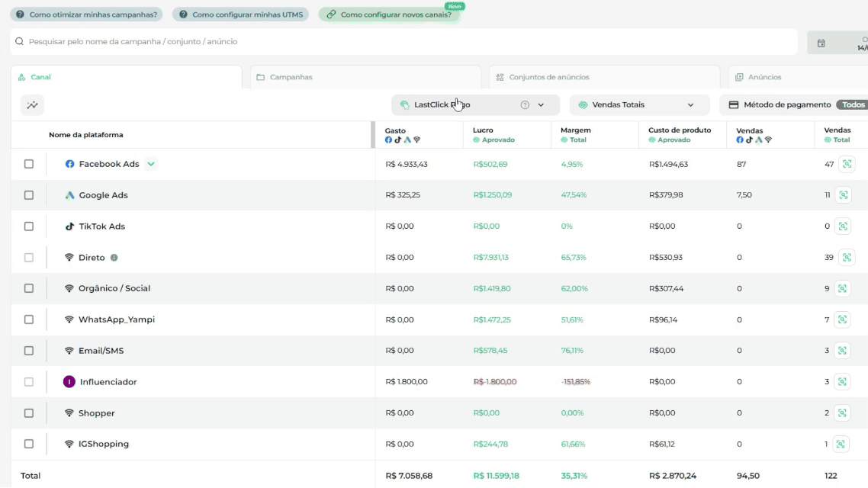868x488 pixels.
Task: Open the sales detail icon in Direto row
Action: click(847, 257)
